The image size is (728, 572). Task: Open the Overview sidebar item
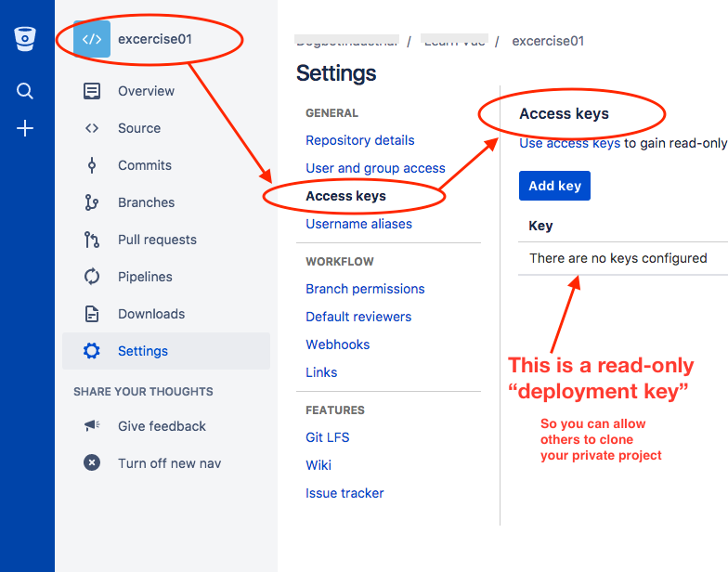click(166, 91)
